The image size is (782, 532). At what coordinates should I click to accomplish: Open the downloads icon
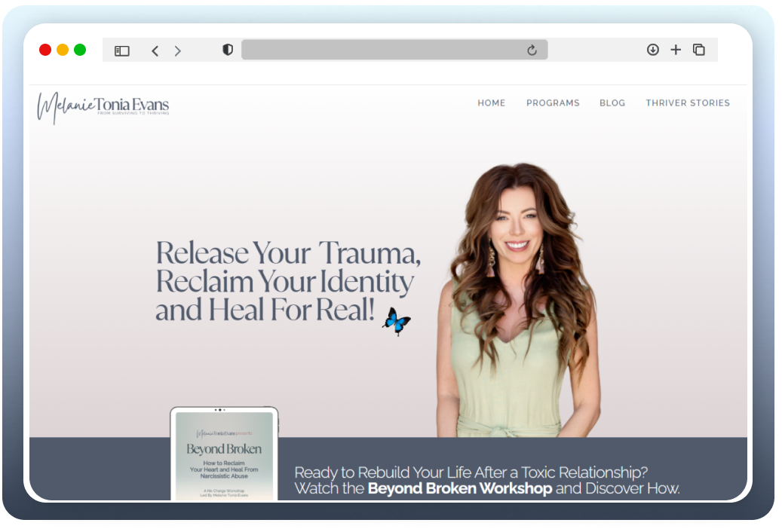pos(652,49)
